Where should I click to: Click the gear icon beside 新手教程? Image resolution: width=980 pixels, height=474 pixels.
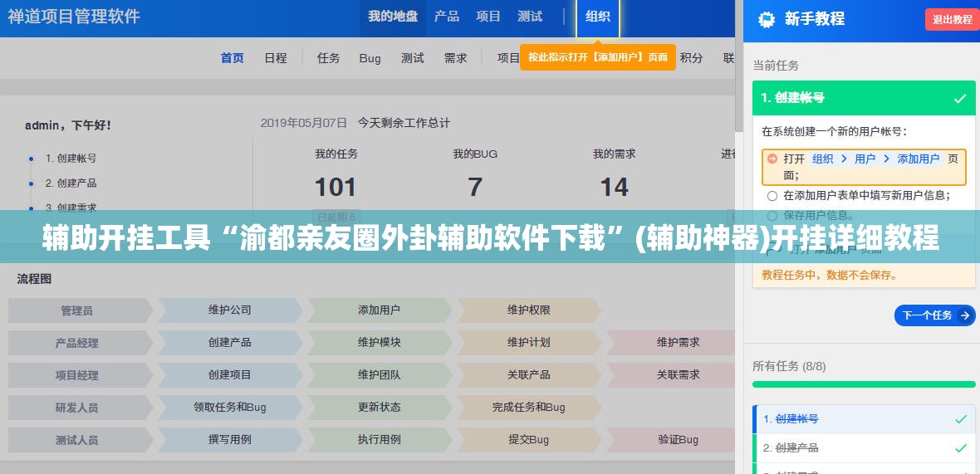[x=767, y=19]
